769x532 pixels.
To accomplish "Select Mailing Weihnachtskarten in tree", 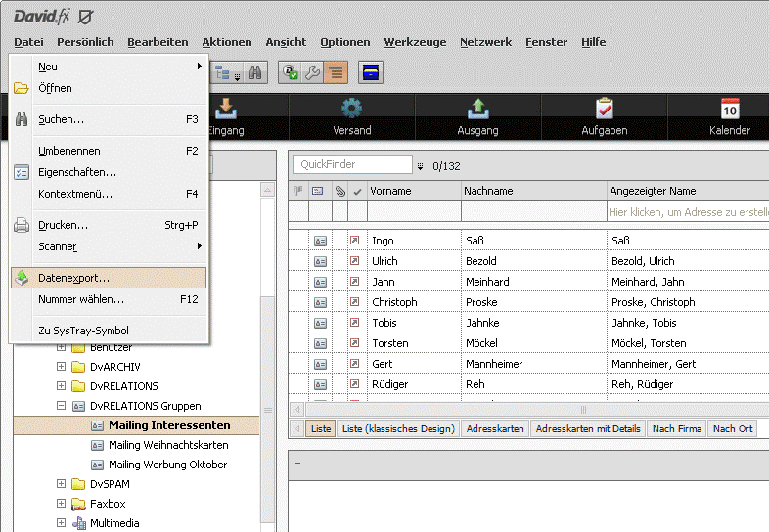I will click(168, 445).
